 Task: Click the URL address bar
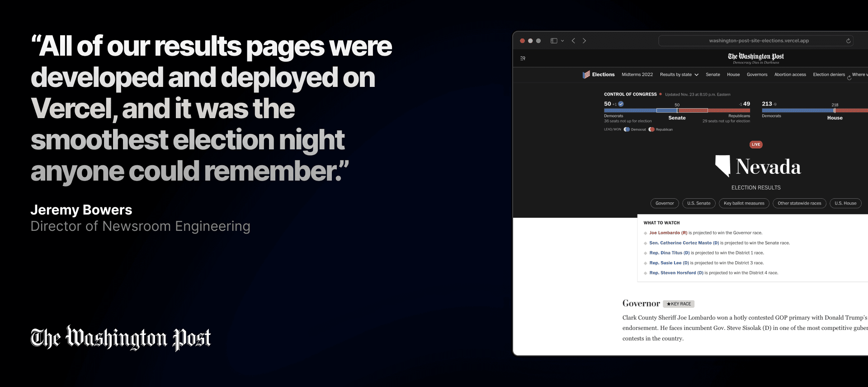[x=759, y=41]
